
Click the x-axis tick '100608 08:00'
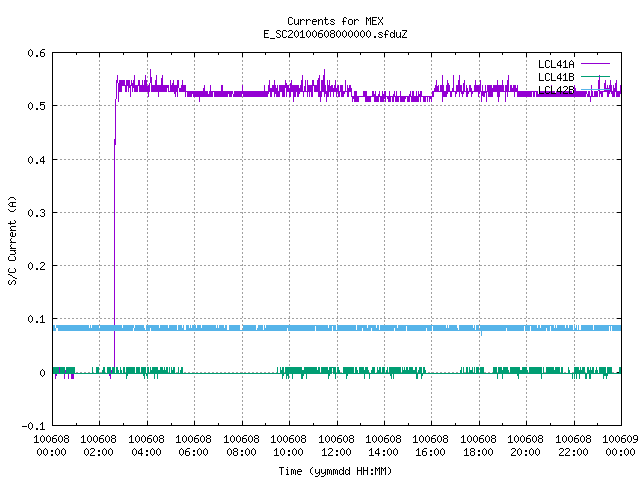pos(241,446)
